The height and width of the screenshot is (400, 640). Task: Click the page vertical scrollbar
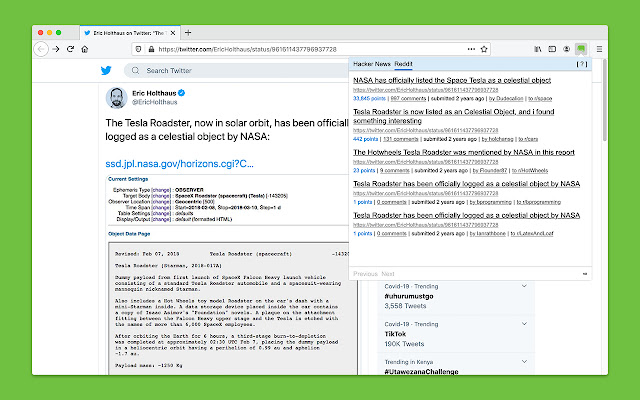[x=604, y=100]
